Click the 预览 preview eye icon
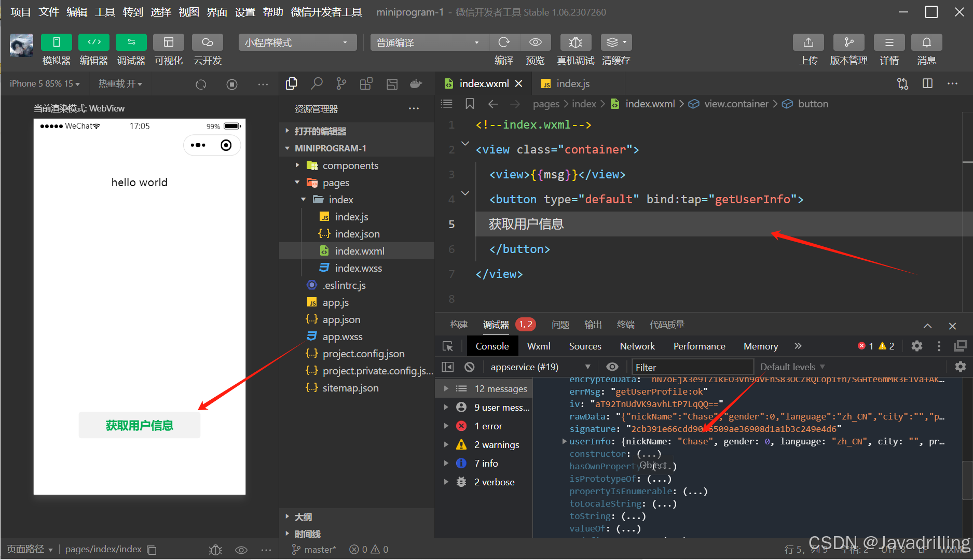 [x=536, y=43]
